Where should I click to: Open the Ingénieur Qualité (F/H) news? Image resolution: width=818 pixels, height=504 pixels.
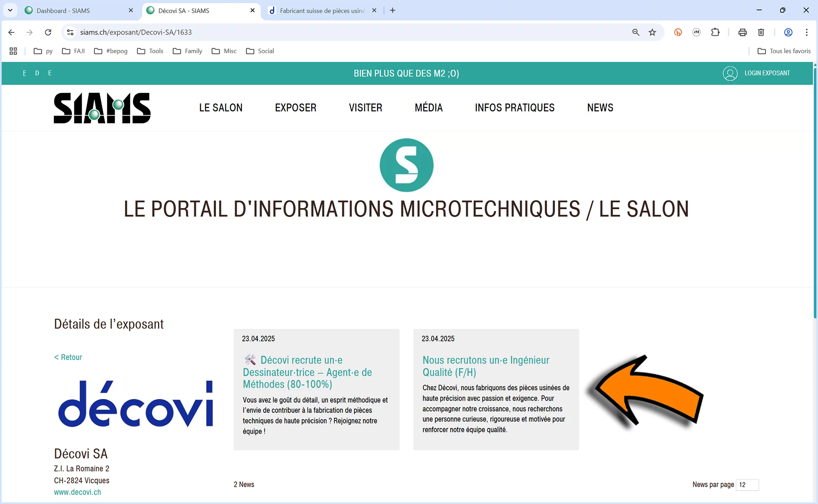(x=486, y=366)
